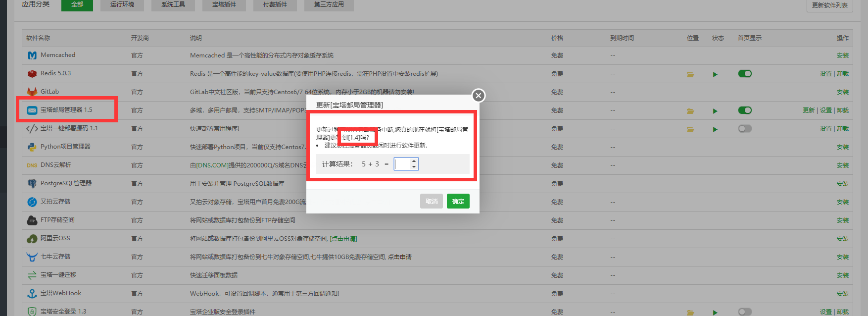
Task: Click the GitLab fox icon
Action: click(x=32, y=92)
